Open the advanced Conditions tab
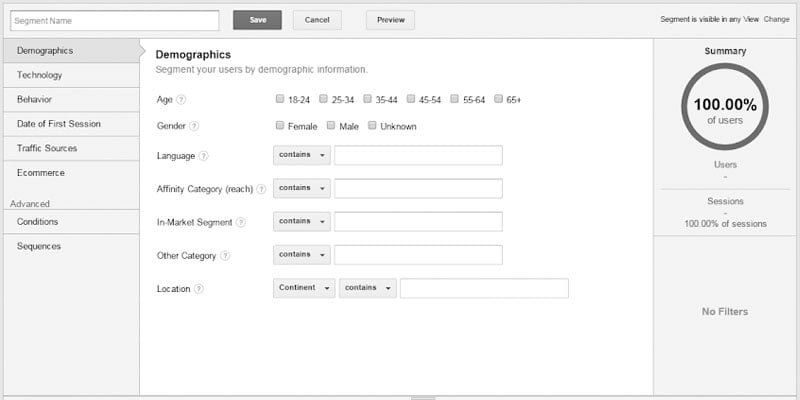 (71, 222)
